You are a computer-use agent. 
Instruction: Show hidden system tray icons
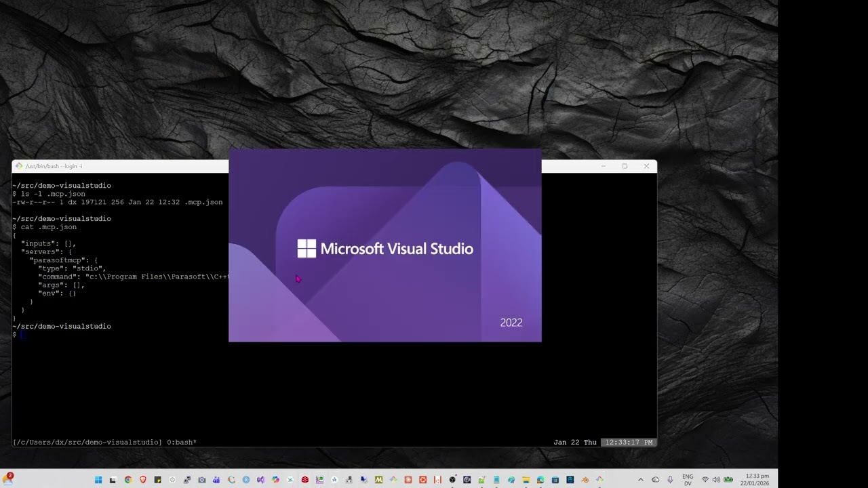(640, 480)
